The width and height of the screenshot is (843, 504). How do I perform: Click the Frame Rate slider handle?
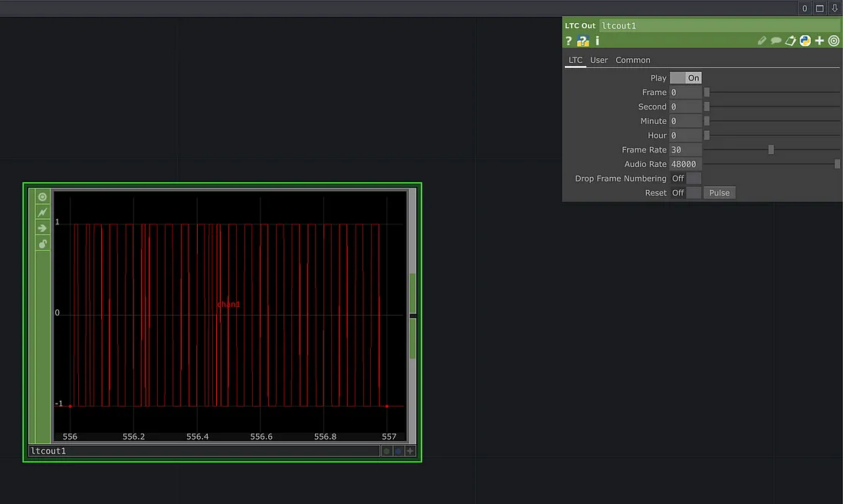point(771,150)
